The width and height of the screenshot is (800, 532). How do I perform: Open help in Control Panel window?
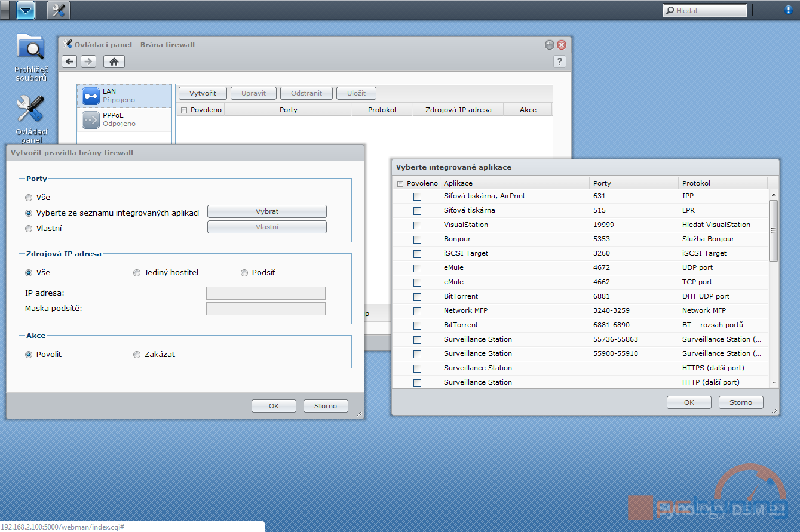[x=559, y=61]
